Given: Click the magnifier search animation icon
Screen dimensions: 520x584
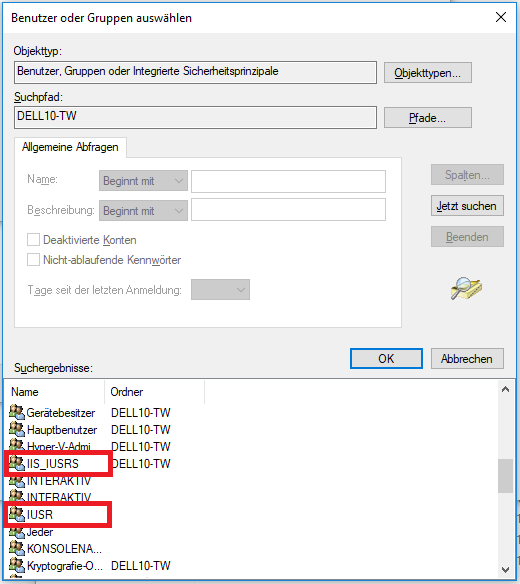Looking at the screenshot, I should [466, 288].
